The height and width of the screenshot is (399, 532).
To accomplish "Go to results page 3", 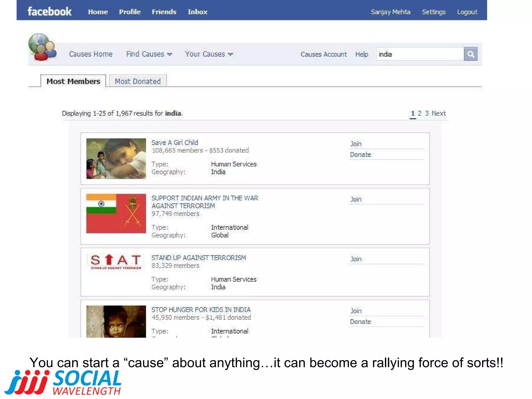I will tap(427, 114).
